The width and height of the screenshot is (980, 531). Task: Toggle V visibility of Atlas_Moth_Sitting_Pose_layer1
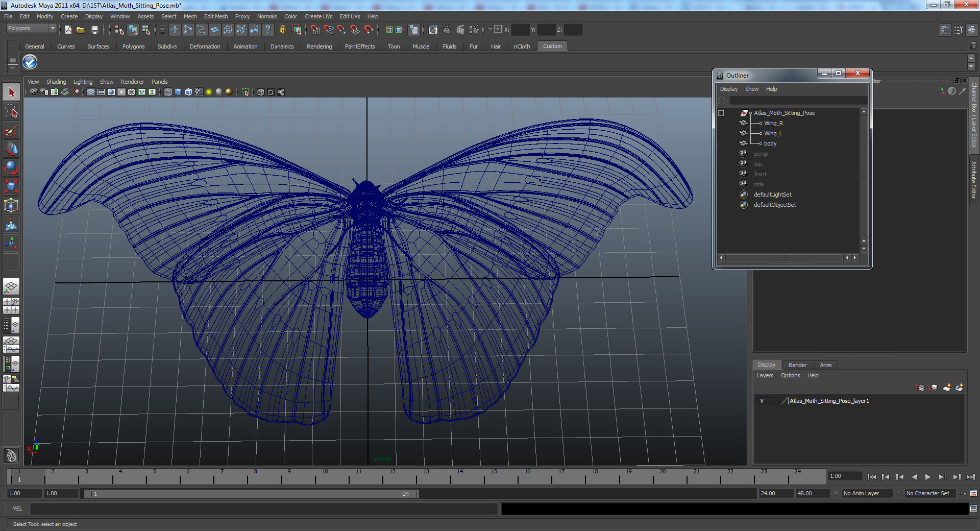pyautogui.click(x=762, y=401)
